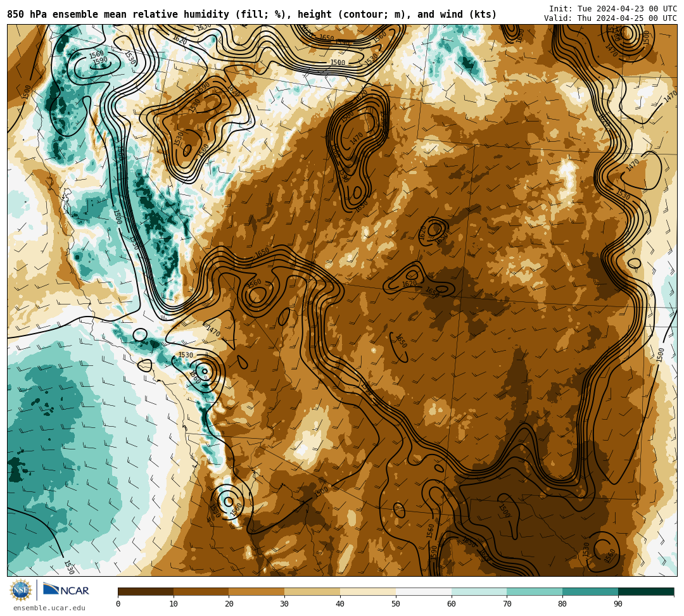Screen dimensions: 684x616
Task: Open the ensemble.ucar.edu link text
Action: 49,608
